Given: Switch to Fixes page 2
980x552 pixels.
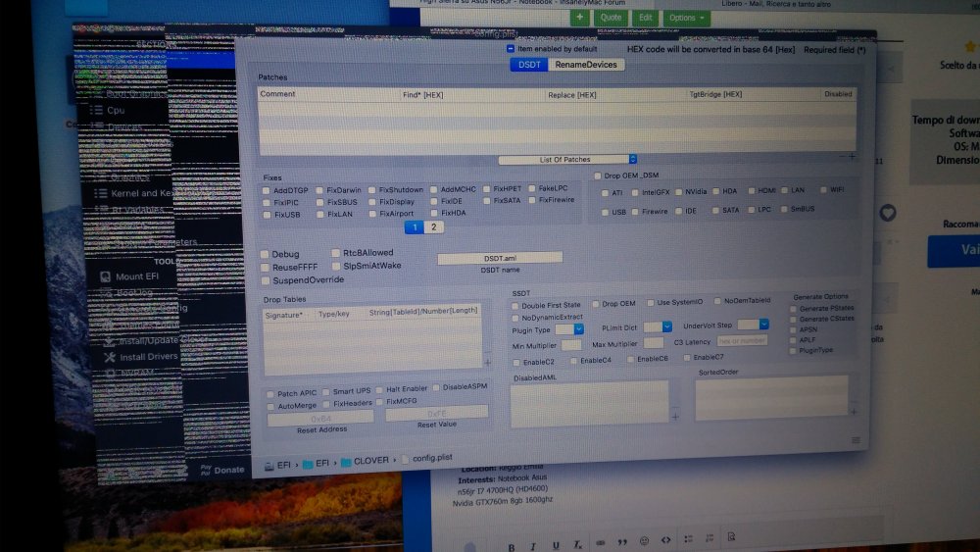Looking at the screenshot, I should [x=434, y=226].
